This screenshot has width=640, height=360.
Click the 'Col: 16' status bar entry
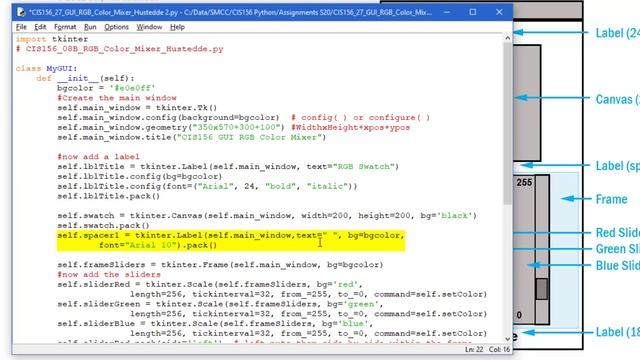point(499,349)
